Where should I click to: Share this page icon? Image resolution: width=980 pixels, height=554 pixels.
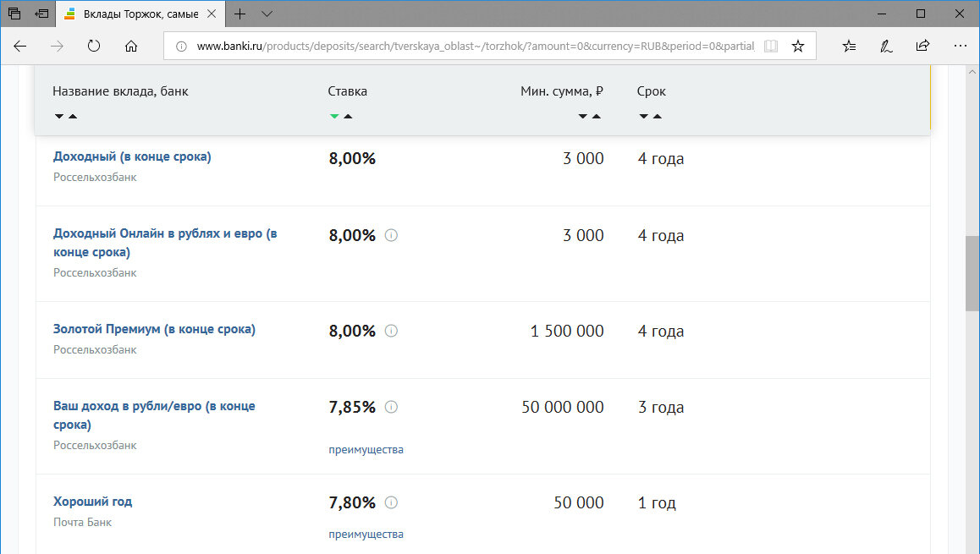point(922,46)
